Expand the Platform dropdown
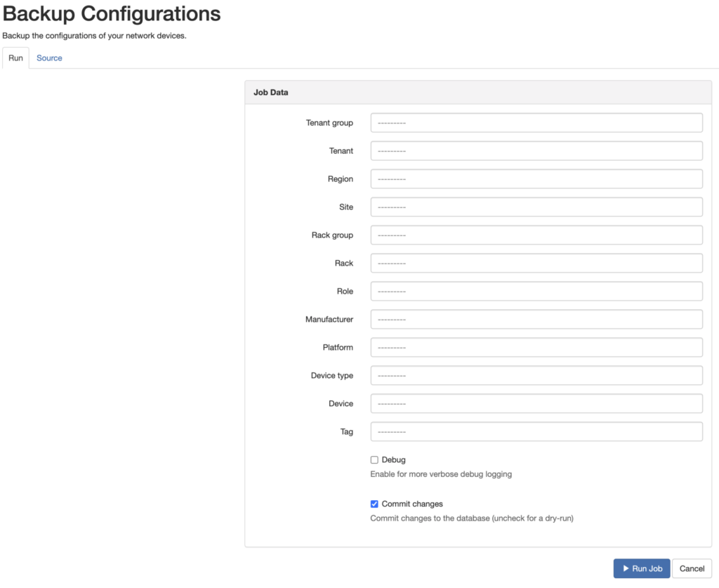 [x=536, y=347]
